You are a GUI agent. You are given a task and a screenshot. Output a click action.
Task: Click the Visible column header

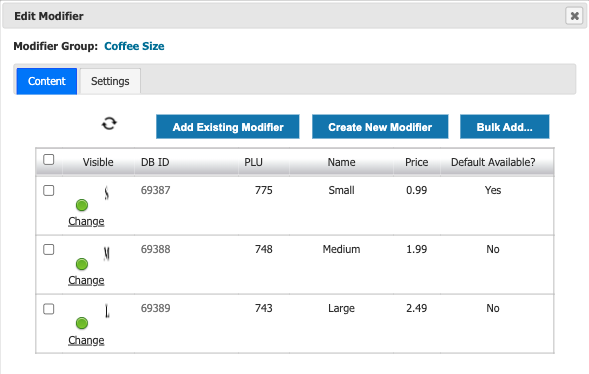pyautogui.click(x=98, y=162)
